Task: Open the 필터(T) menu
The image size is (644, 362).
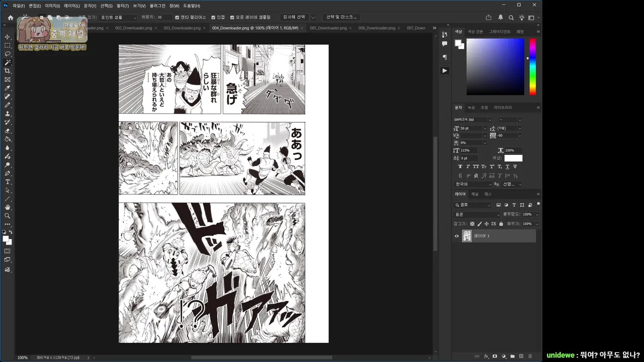Action: [123, 6]
